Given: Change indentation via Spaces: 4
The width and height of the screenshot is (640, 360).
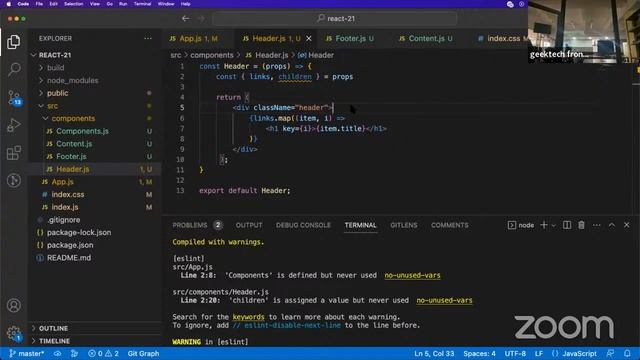Looking at the screenshot, I should pyautogui.click(x=479, y=353).
